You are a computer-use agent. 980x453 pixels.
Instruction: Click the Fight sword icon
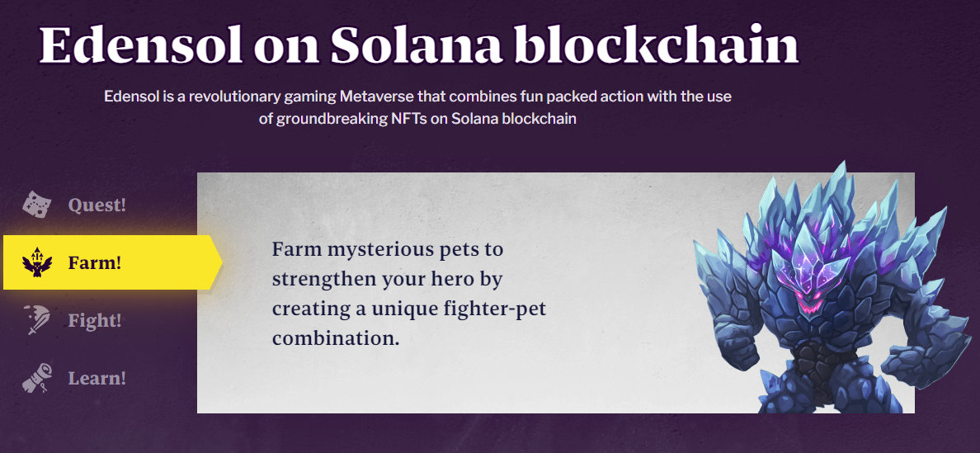tap(36, 320)
